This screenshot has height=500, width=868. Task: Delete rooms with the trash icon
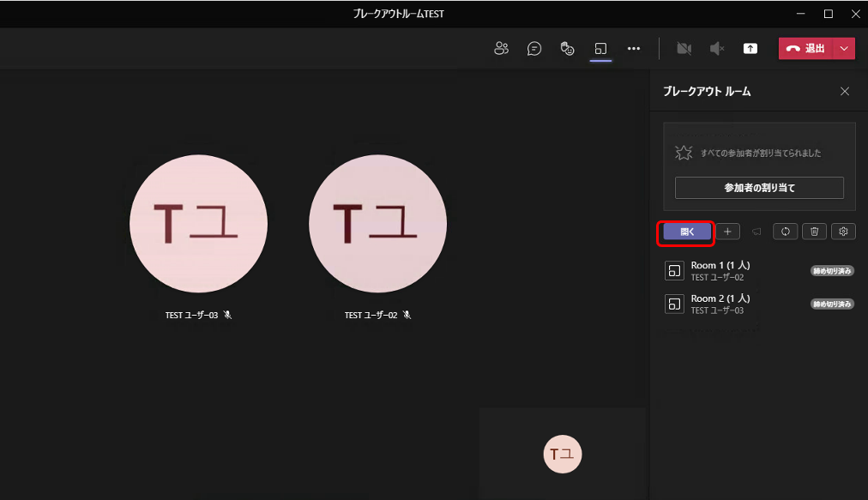pyautogui.click(x=814, y=232)
